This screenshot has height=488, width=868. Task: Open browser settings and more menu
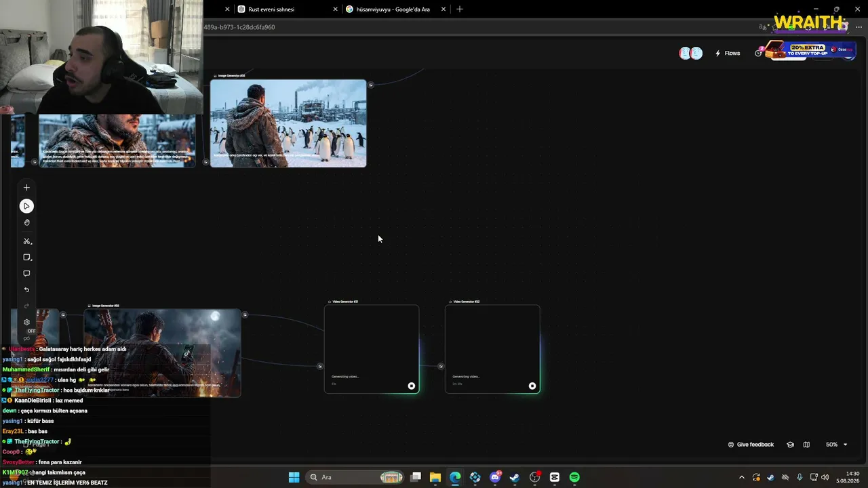[x=859, y=27]
